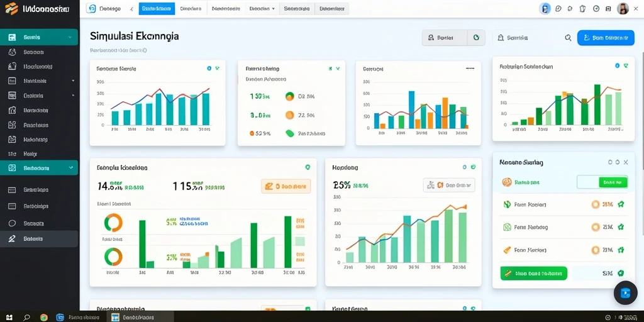The image size is (644, 322).
Task: Expand the second teal highlighted sidebar item's chevron
Action: click(71, 167)
